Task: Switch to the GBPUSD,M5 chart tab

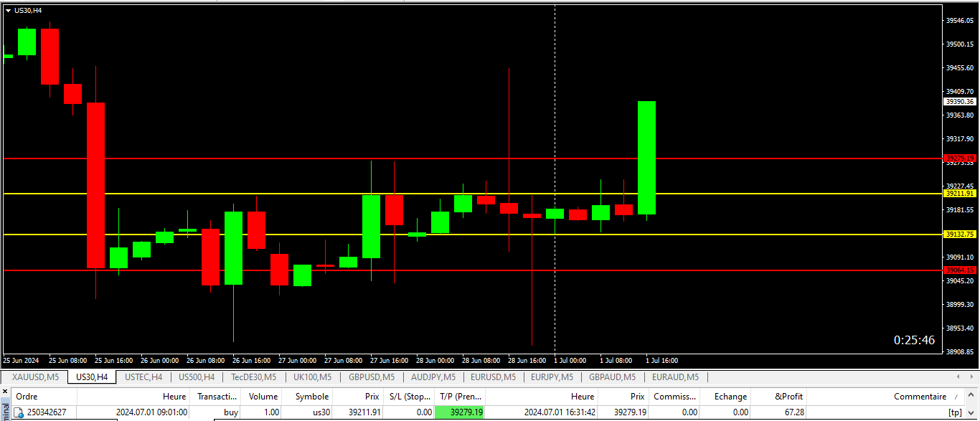Action: pyautogui.click(x=372, y=377)
